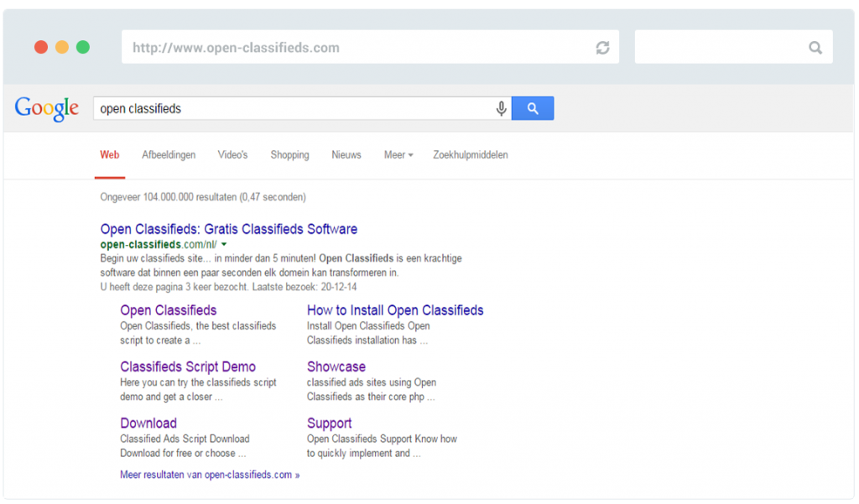The image size is (859, 504).
Task: Open Zoekhulpmiddelen search tools
Action: point(471,155)
